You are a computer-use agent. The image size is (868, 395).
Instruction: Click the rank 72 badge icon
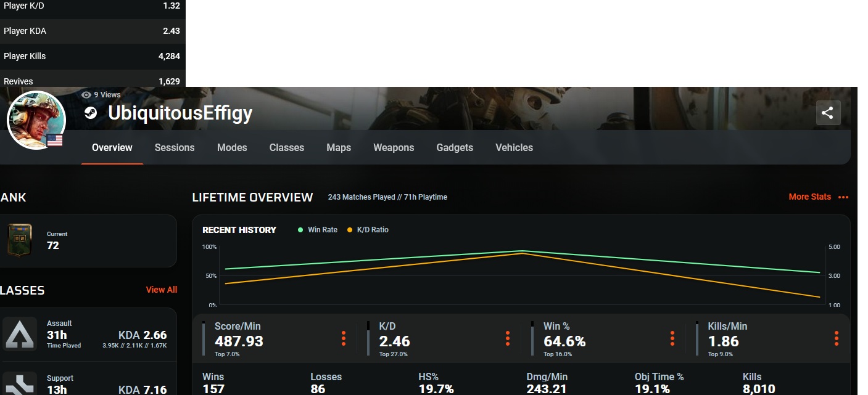click(20, 240)
